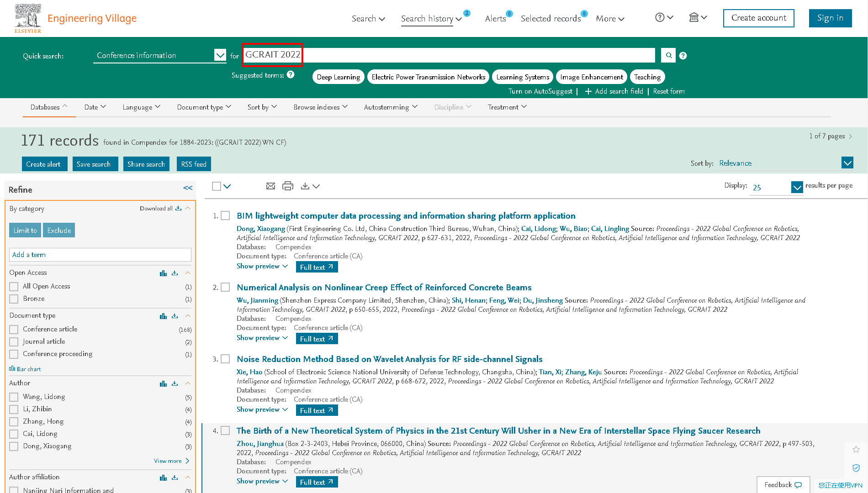Image resolution: width=868 pixels, height=493 pixels.
Task: Download all categories icon
Action: click(178, 208)
